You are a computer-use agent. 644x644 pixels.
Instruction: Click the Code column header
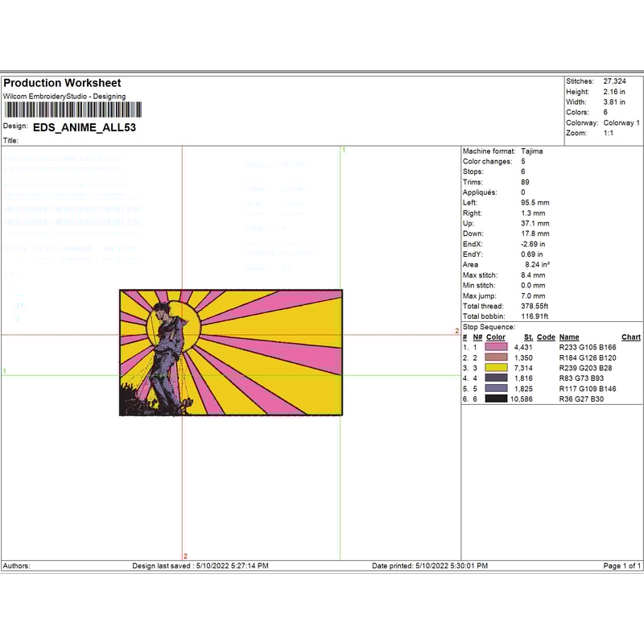coord(546,337)
